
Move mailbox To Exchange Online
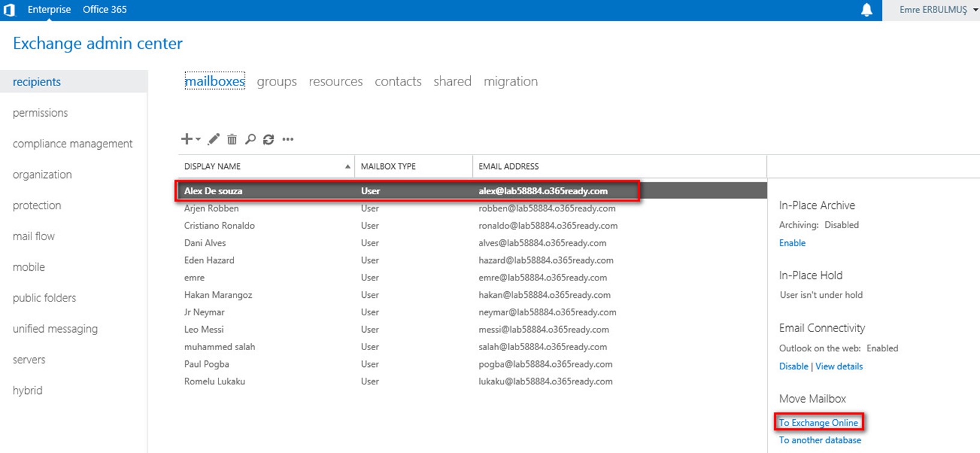tap(819, 423)
